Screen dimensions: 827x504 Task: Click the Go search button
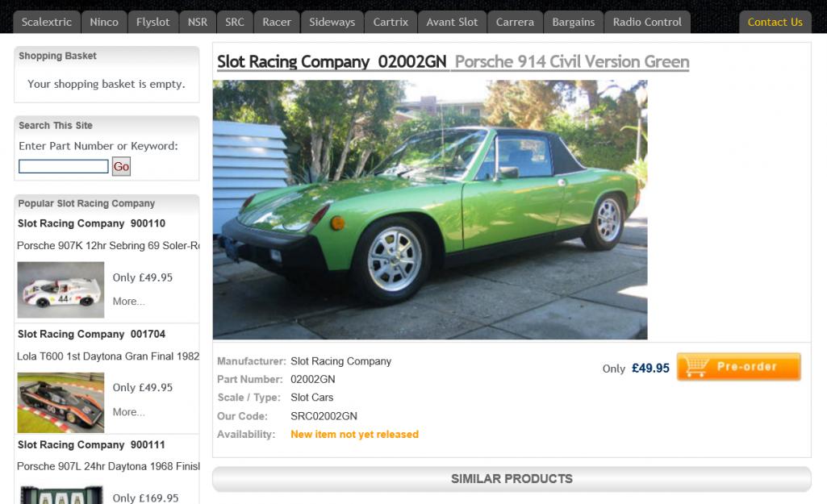[x=121, y=167]
